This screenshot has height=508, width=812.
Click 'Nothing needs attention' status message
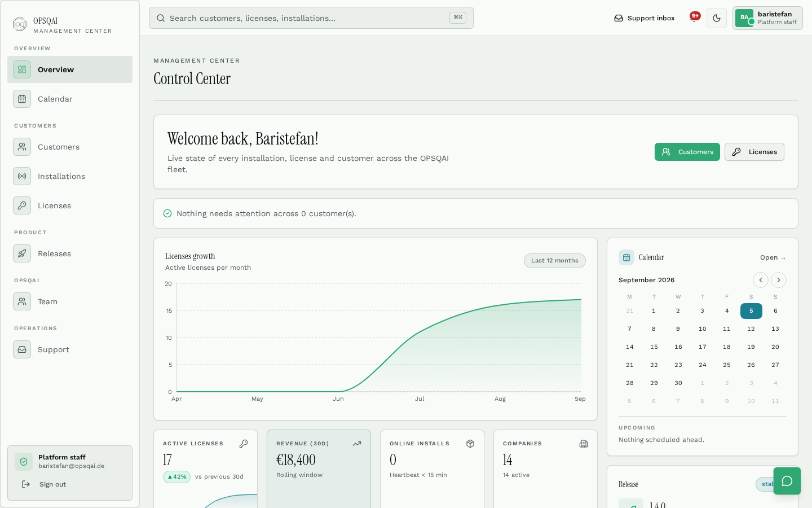tap(266, 213)
